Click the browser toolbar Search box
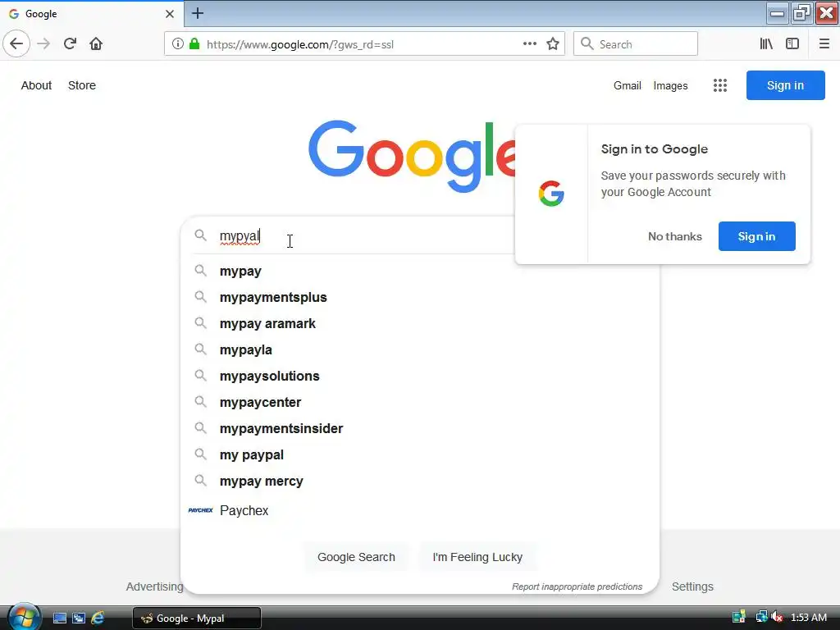Image resolution: width=840 pixels, height=630 pixels. point(636,44)
